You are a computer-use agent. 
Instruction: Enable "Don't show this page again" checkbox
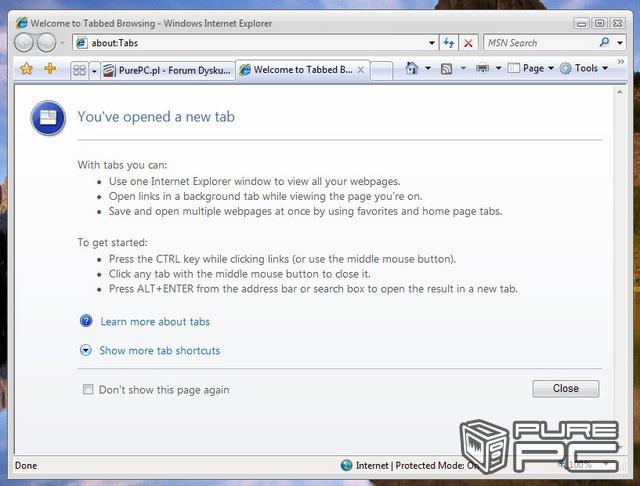pos(88,389)
